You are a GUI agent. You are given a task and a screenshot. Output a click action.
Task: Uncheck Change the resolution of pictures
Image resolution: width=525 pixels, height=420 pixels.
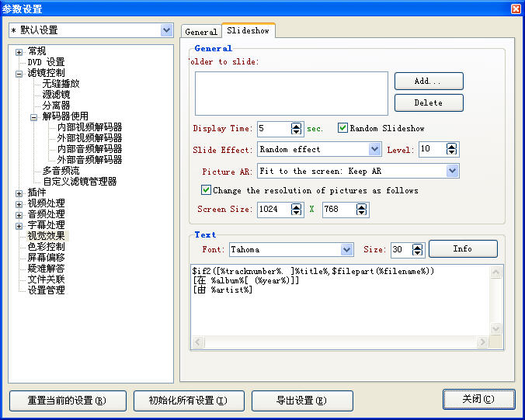click(x=206, y=190)
